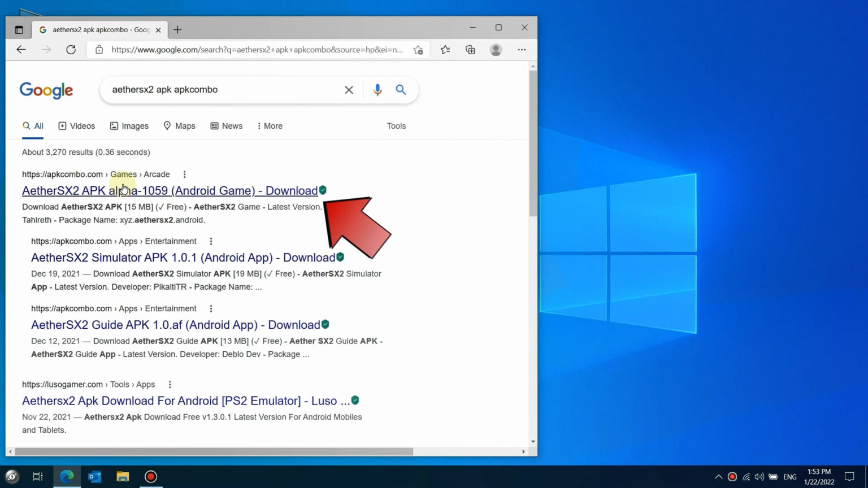Open AetherSX2 Simulator APK 1.0.1 link

[x=183, y=258]
